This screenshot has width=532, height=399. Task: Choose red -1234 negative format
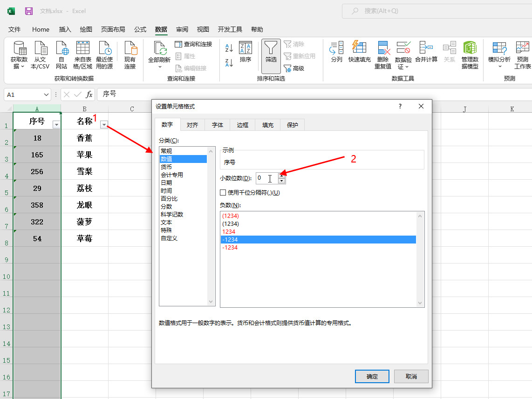318,248
